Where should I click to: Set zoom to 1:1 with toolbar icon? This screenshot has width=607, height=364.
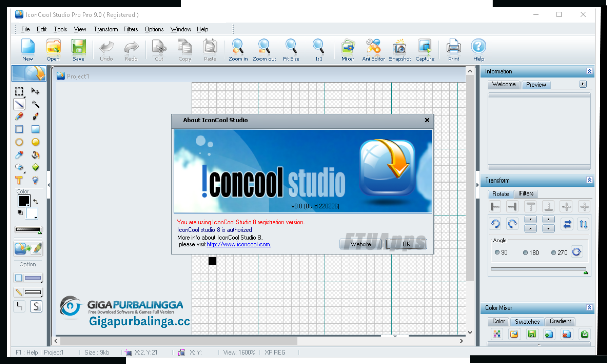pyautogui.click(x=319, y=50)
